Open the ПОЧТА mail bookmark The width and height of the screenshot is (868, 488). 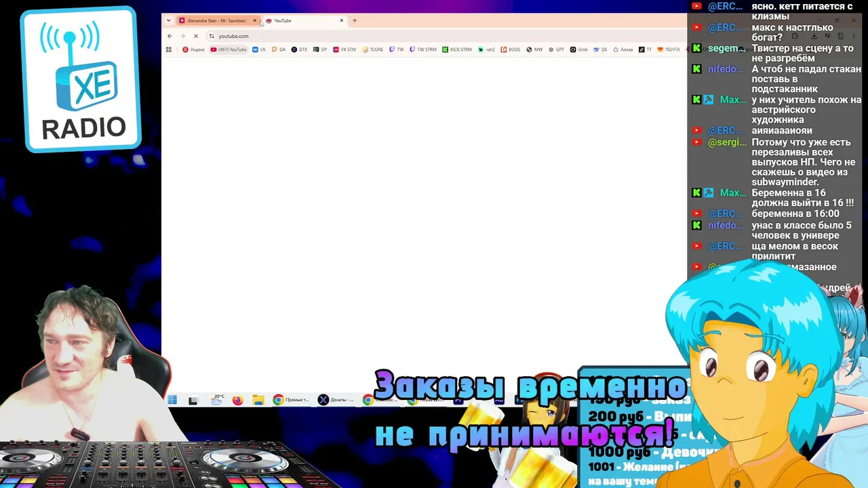669,49
